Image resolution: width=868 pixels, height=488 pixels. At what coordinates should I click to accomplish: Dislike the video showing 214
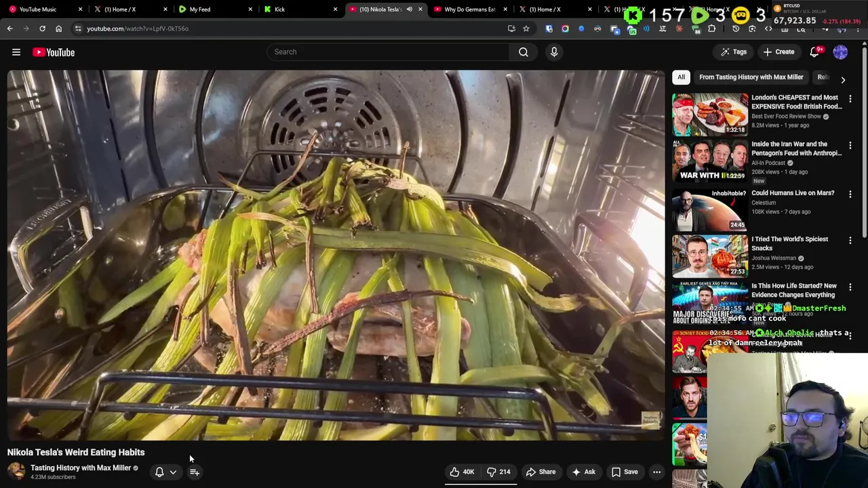pyautogui.click(x=498, y=472)
